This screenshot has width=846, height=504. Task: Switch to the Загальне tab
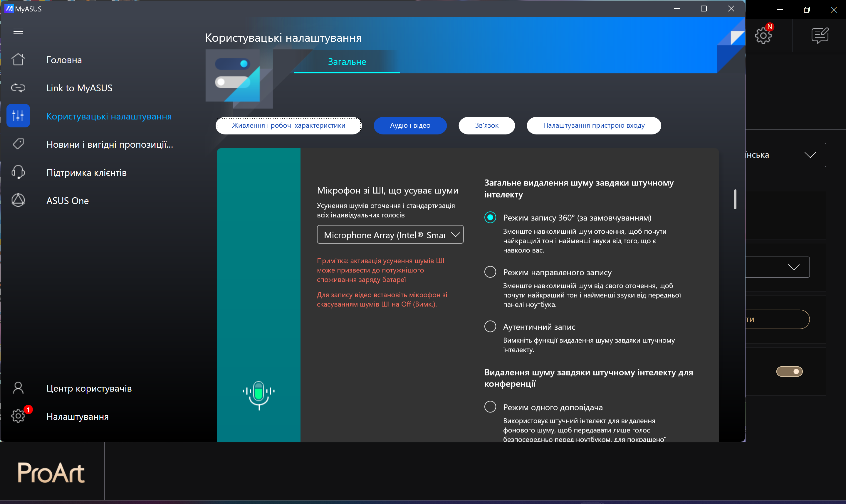347,62
